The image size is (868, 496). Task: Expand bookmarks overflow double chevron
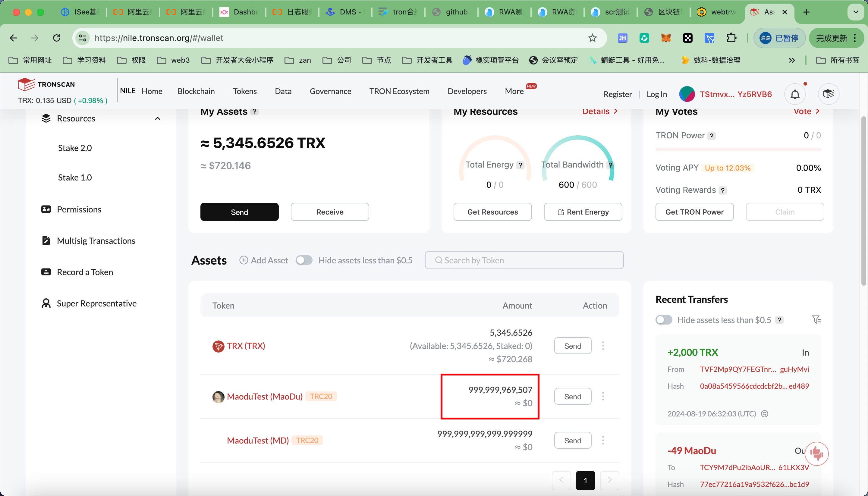[792, 60]
